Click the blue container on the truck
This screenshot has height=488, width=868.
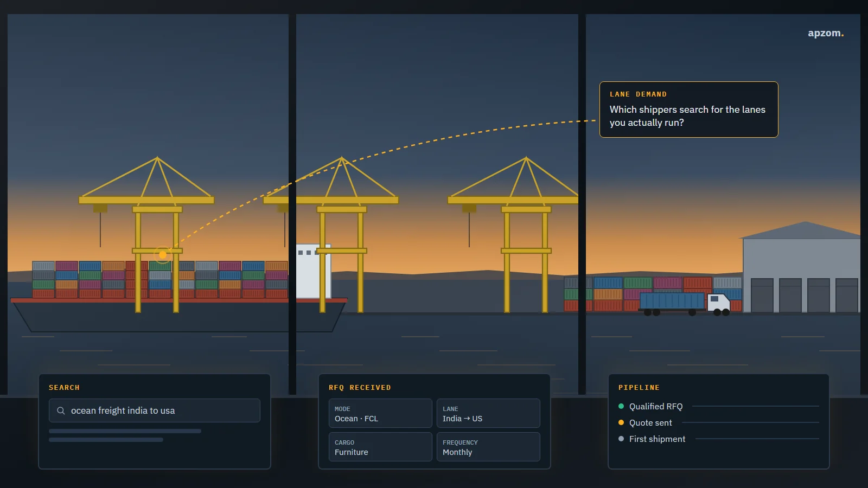pos(672,301)
